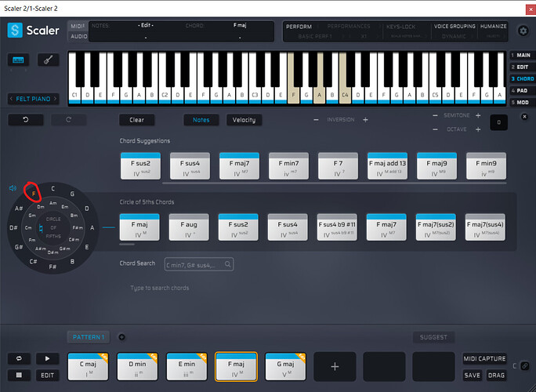Lower semitone with minus
The image size is (536, 392).
[x=435, y=115]
